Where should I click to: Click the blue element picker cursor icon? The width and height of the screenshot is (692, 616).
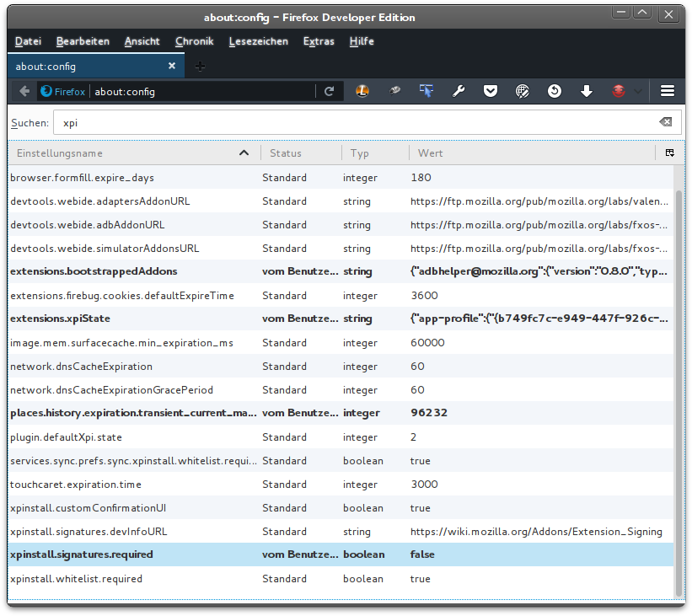426,91
